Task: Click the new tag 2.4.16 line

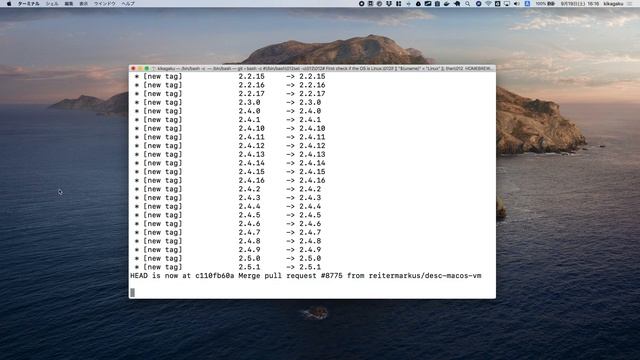Action: (230, 180)
